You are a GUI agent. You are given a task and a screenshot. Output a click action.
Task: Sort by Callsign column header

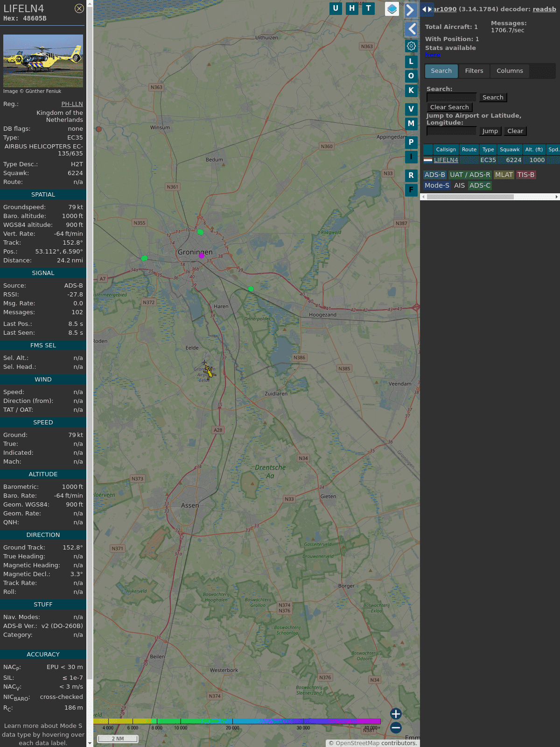point(446,150)
